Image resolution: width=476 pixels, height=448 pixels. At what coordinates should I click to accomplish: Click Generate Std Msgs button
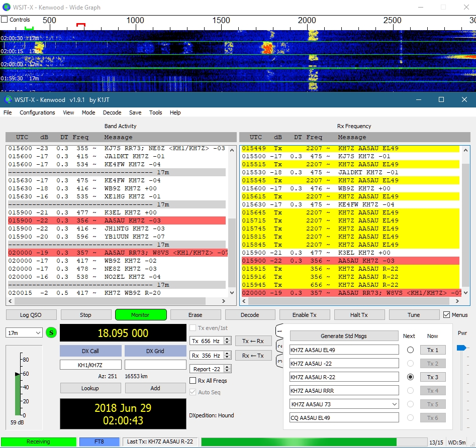click(344, 336)
